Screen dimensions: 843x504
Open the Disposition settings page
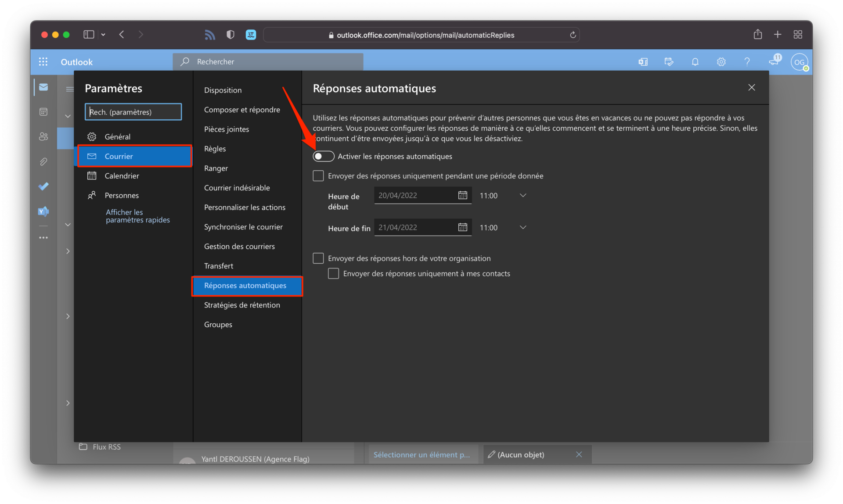pyautogui.click(x=247, y=90)
